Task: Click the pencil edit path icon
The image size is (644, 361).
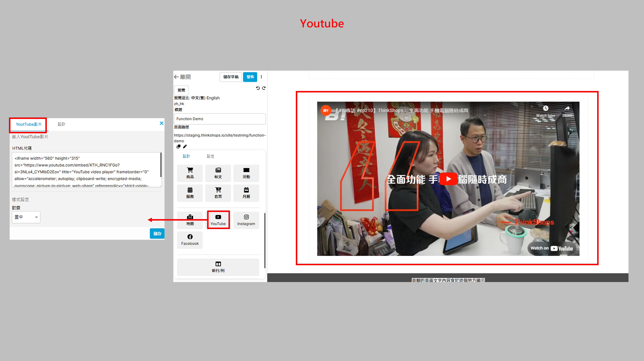Action: 185,146
